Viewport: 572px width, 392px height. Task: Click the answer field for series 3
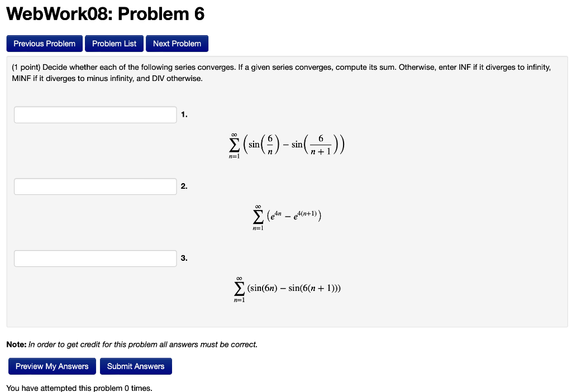click(95, 258)
